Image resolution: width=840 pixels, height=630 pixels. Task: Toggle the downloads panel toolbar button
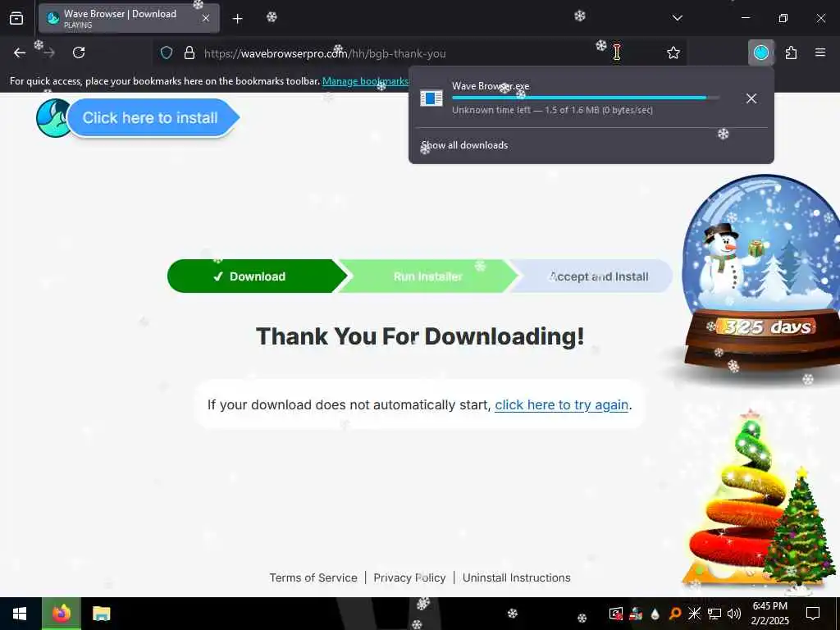point(761,52)
